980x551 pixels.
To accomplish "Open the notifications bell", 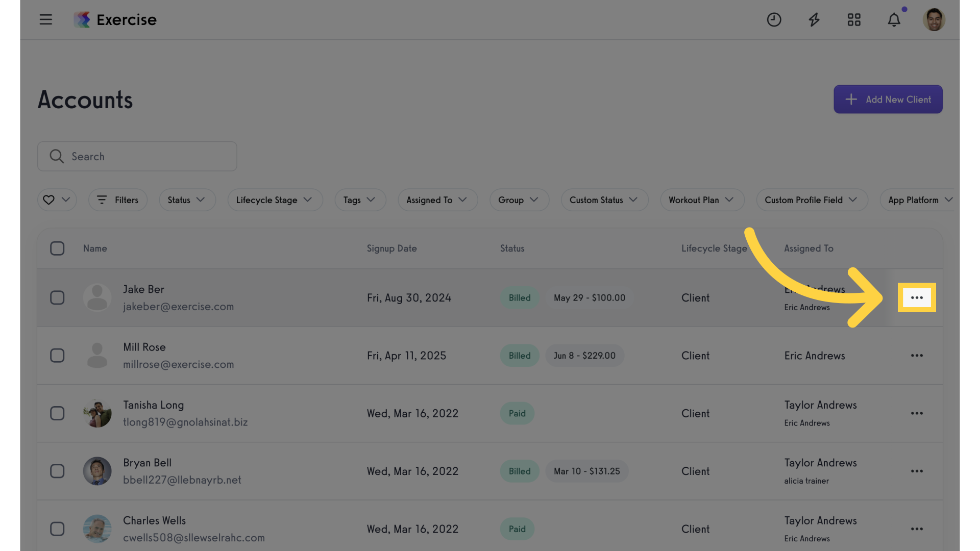I will pos(894,19).
